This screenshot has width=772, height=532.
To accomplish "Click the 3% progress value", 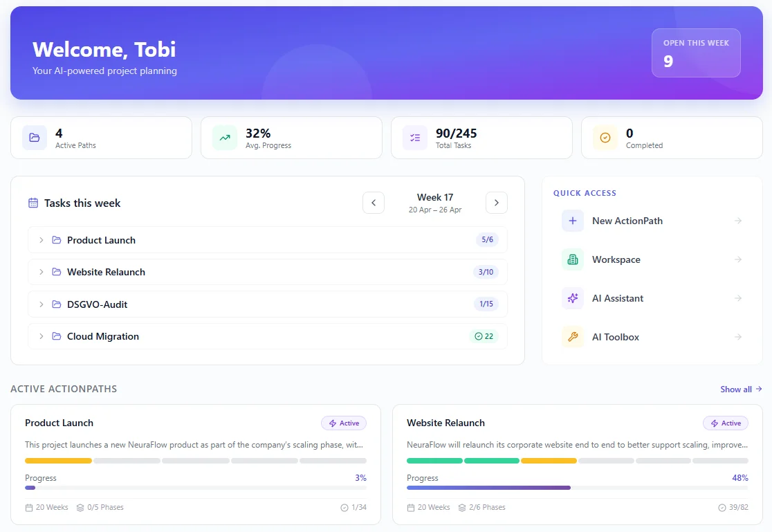I will point(361,478).
